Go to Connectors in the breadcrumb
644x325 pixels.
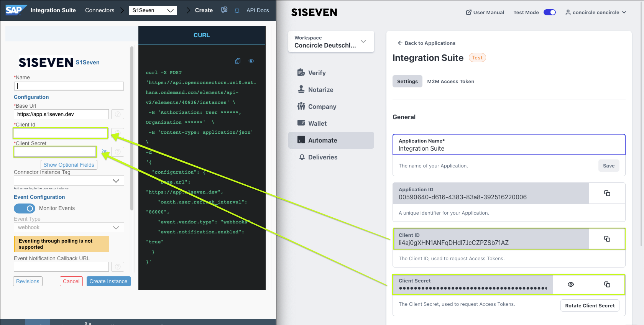[x=100, y=10]
